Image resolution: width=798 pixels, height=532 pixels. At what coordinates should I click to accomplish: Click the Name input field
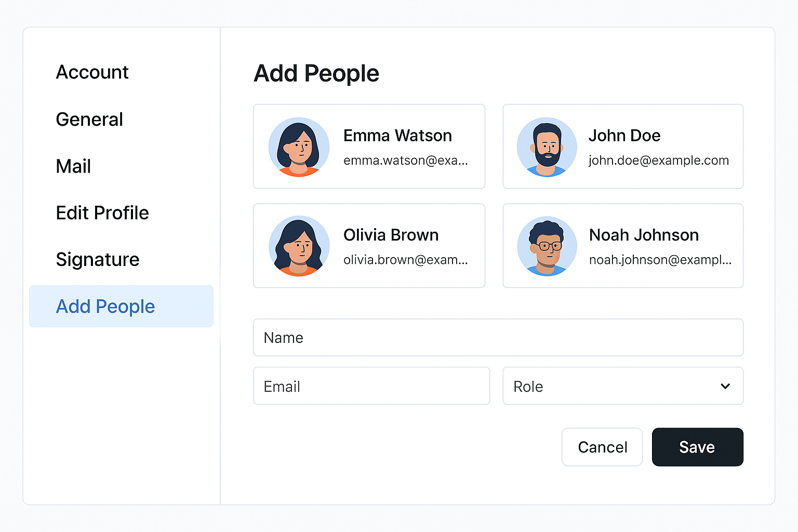(498, 338)
